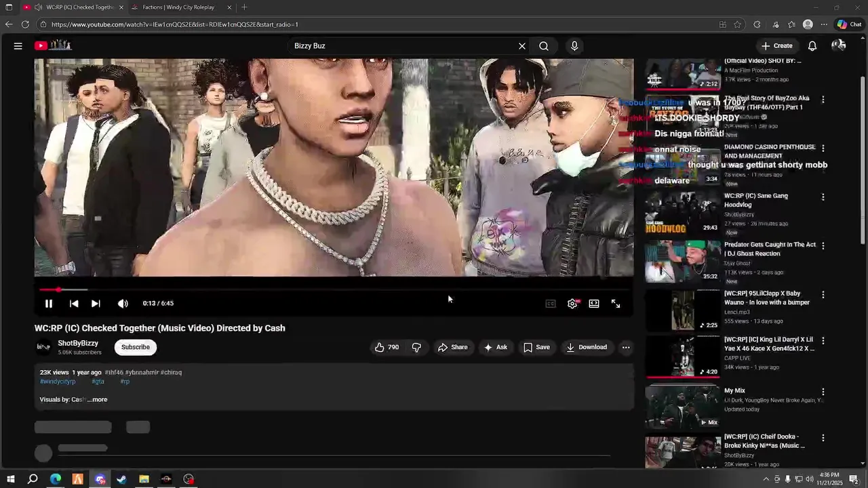Screen dimensions: 868x488
Task: Open options for Diamond Casino Penthouse video
Action: point(823,148)
